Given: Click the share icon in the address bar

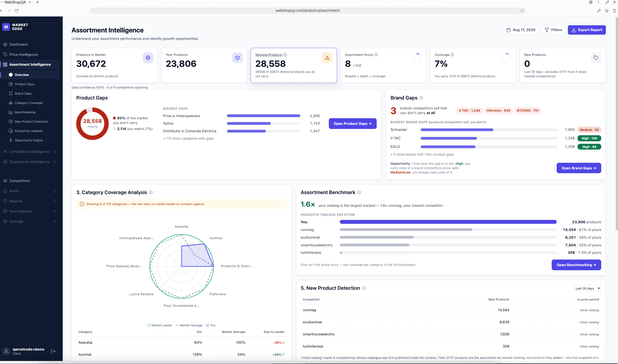Looking at the screenshot, I should (x=522, y=10).
